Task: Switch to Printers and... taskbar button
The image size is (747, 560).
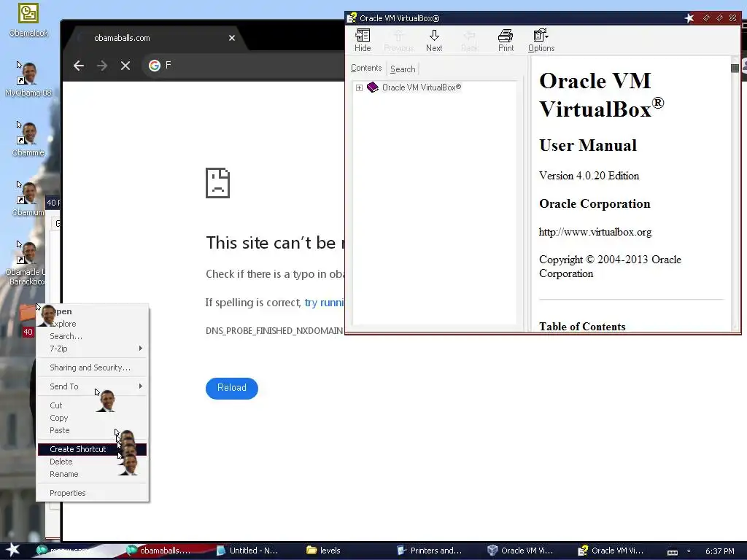Action: point(429,551)
